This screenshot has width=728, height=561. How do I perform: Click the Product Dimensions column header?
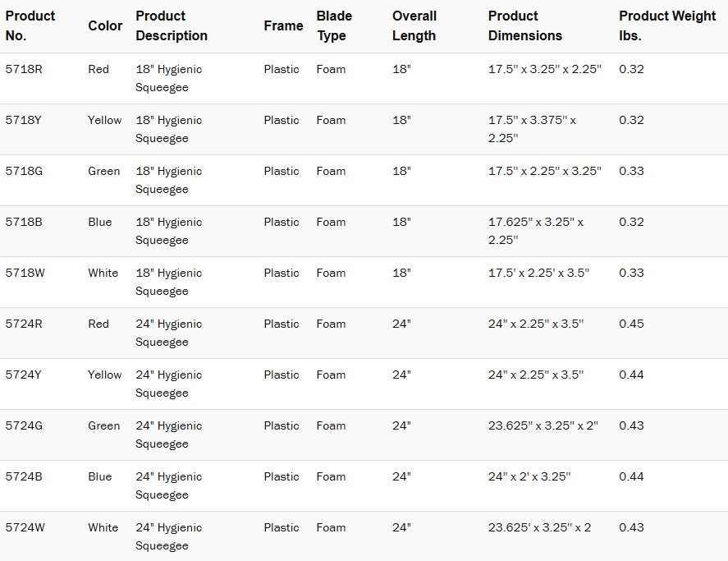(525, 25)
